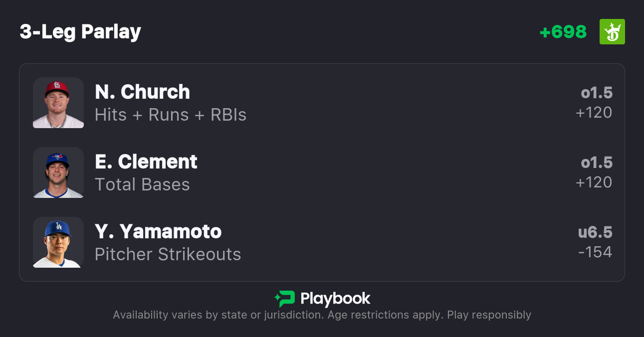Screen dimensions: 644x337
Task: Click the Playbook logo icon
Action: tap(285, 299)
